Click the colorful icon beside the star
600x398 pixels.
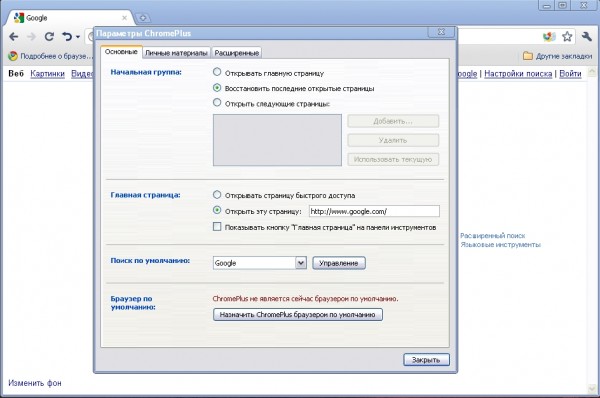[x=549, y=36]
